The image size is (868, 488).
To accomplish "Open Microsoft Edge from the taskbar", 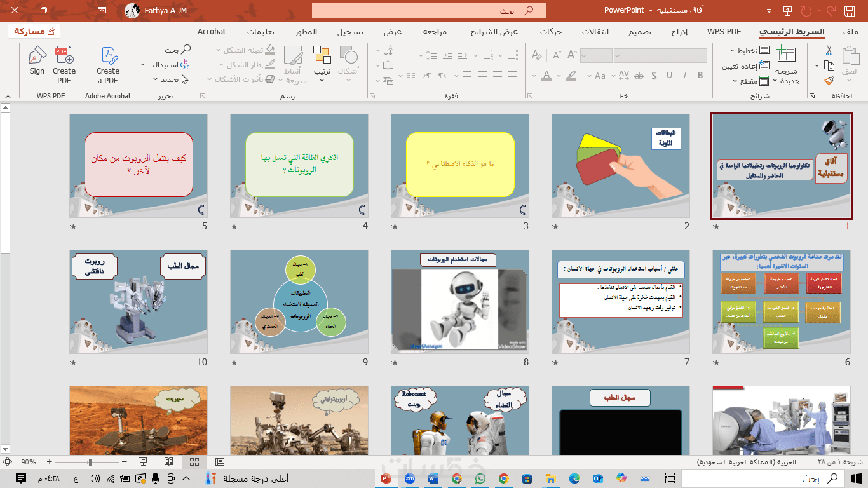I will coord(574,478).
